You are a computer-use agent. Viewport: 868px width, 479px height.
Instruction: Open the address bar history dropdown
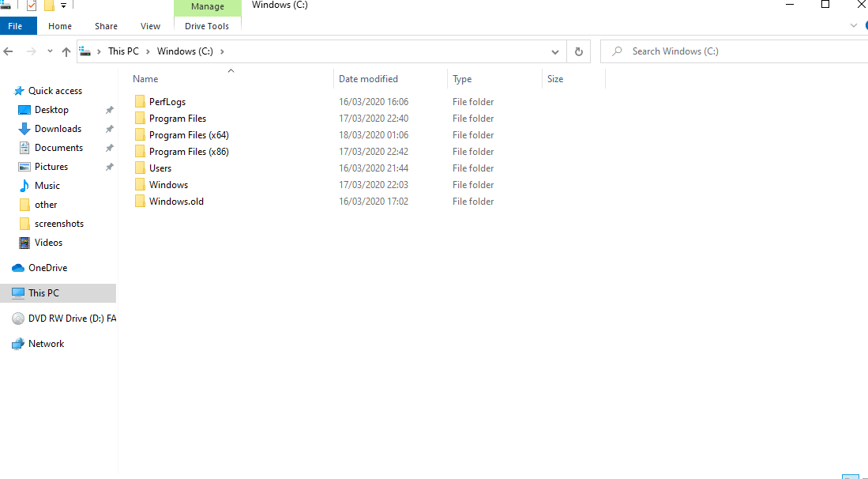[555, 51]
